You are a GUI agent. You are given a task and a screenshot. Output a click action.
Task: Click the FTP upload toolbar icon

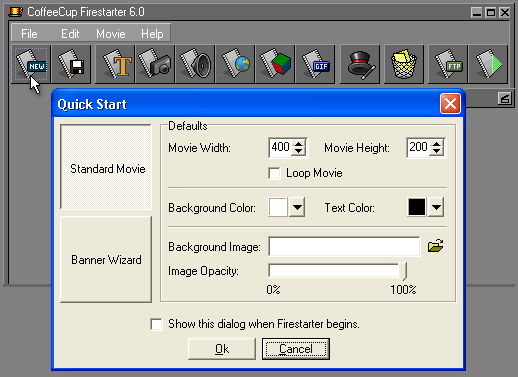pyautogui.click(x=448, y=64)
